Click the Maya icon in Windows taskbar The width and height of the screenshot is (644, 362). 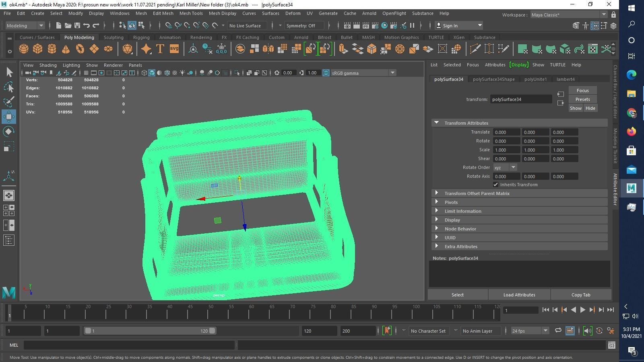[x=631, y=188]
